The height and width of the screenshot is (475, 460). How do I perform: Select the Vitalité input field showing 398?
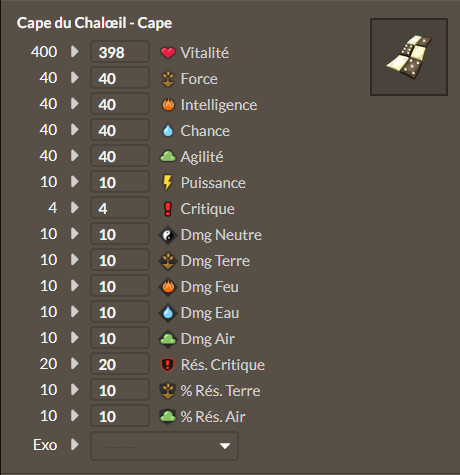click(120, 52)
